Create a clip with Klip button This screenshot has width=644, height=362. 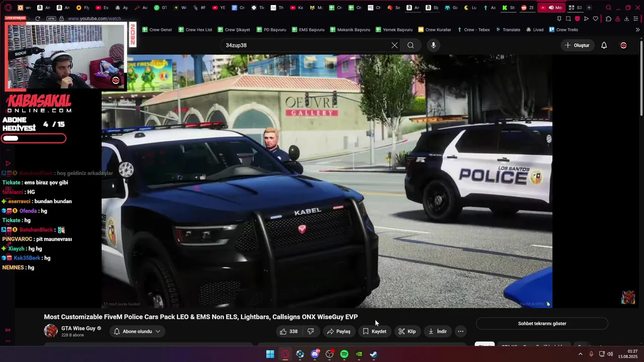tap(407, 331)
